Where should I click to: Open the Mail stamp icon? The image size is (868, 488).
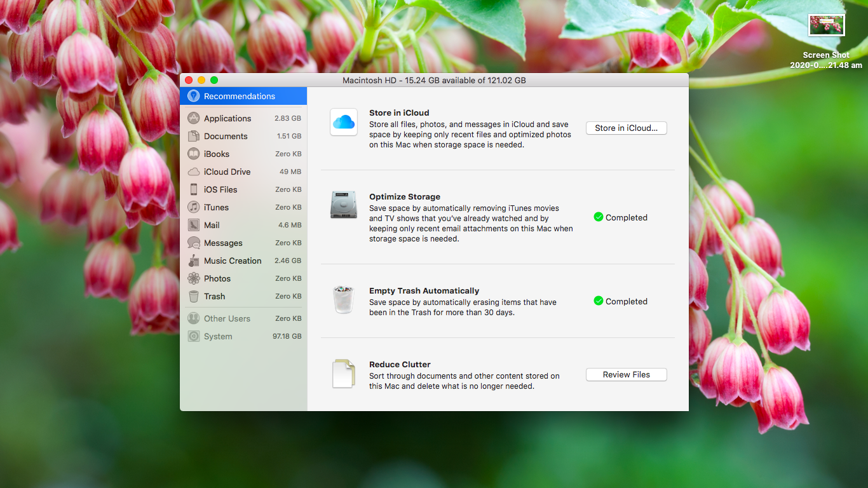pyautogui.click(x=194, y=225)
